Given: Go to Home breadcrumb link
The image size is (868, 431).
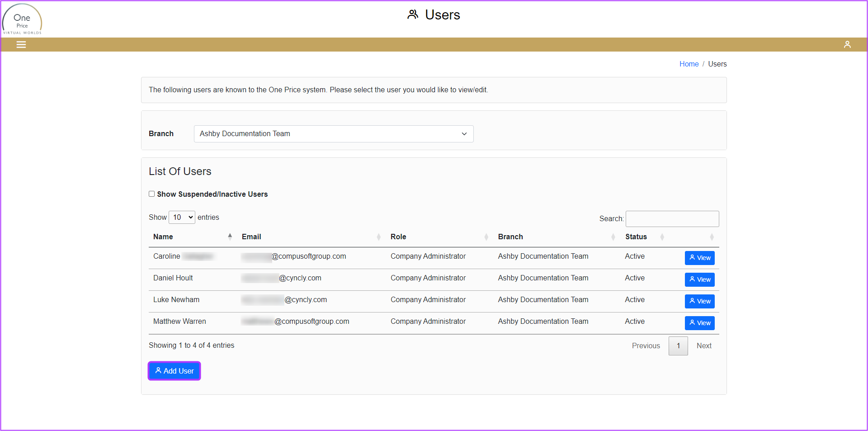Looking at the screenshot, I should pos(689,64).
